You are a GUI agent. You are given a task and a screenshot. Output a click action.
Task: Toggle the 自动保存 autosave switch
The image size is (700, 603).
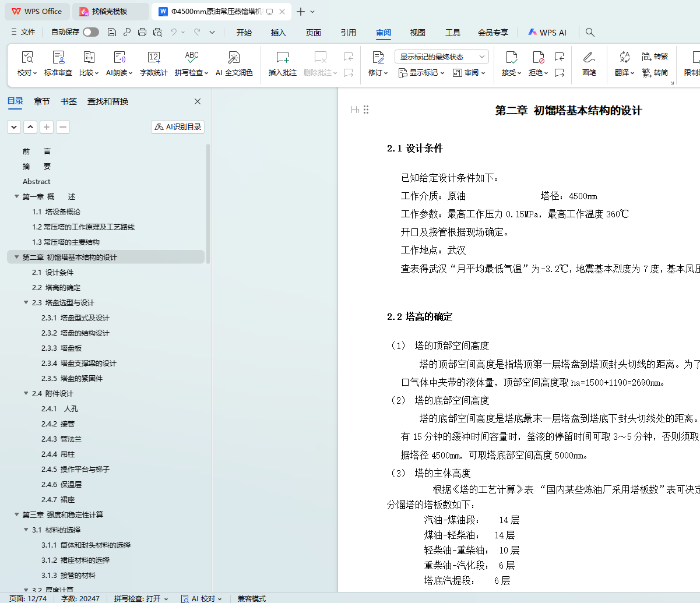click(90, 33)
